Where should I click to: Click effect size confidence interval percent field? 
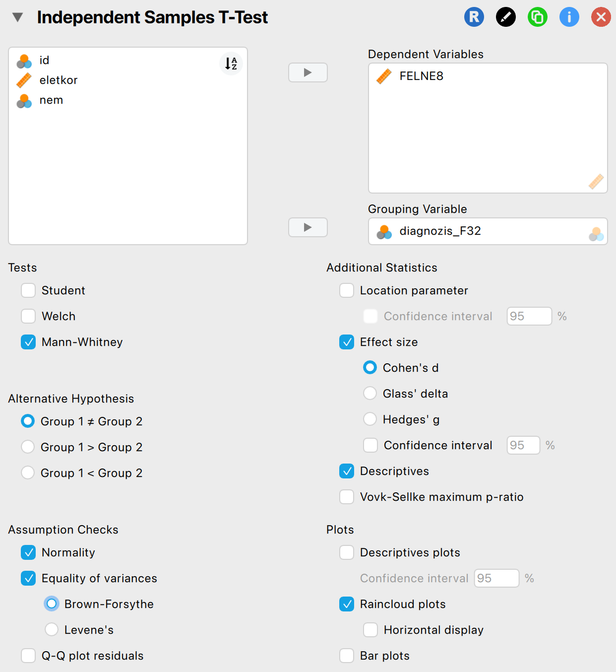coord(523,445)
